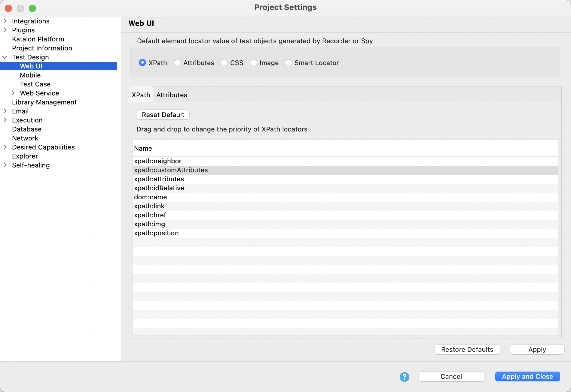Screen dimensions: 571x392
Task: Click the blue help question mark icon
Action: click(x=404, y=376)
